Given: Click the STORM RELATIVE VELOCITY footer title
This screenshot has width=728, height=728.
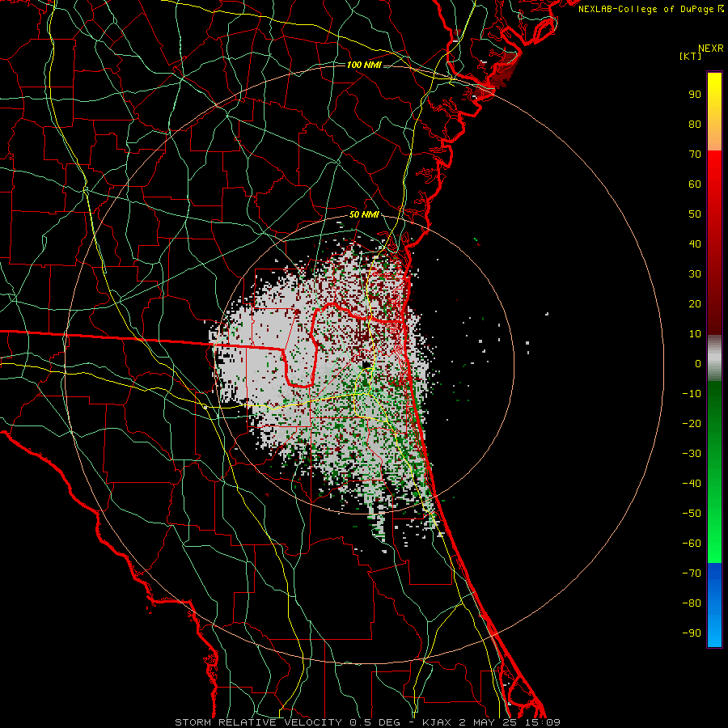Looking at the screenshot, I should pos(258,722).
